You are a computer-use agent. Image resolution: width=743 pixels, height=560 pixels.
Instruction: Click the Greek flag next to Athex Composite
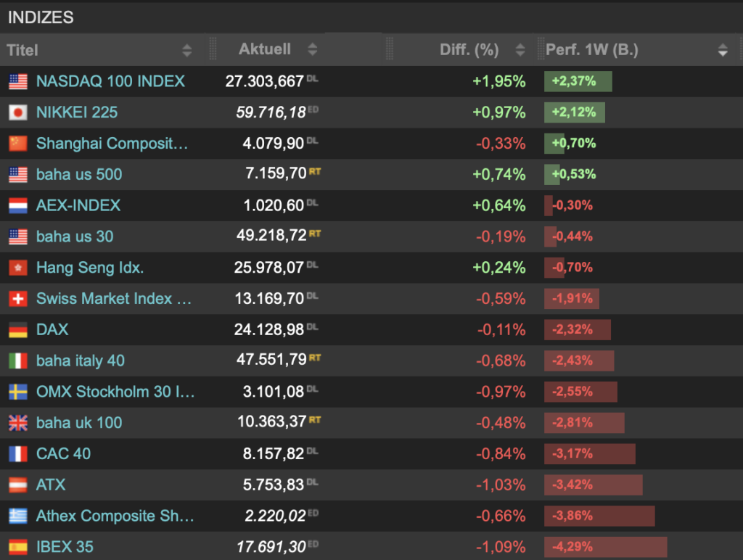20,516
